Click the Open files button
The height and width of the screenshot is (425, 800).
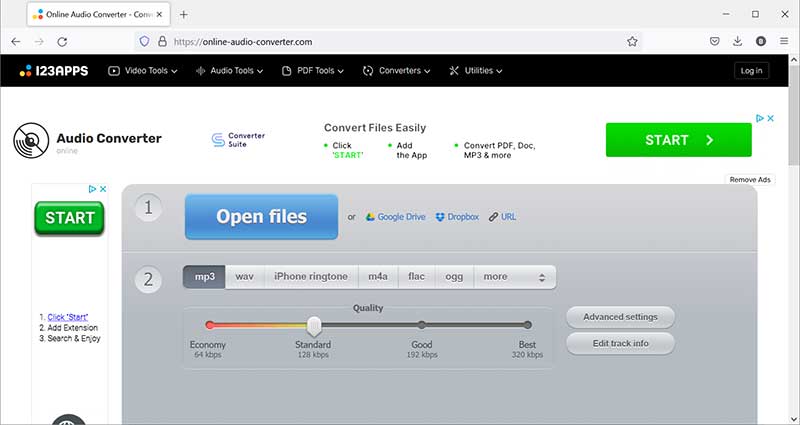(261, 217)
